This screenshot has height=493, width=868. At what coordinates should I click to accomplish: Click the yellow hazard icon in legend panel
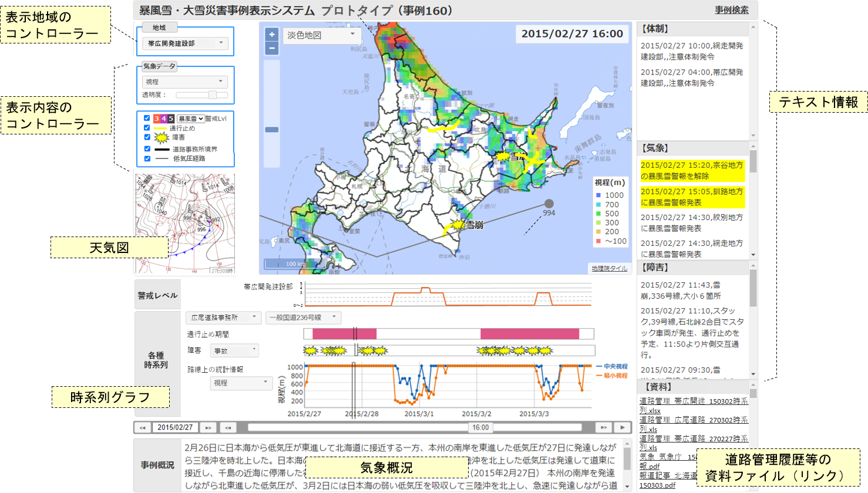click(161, 137)
